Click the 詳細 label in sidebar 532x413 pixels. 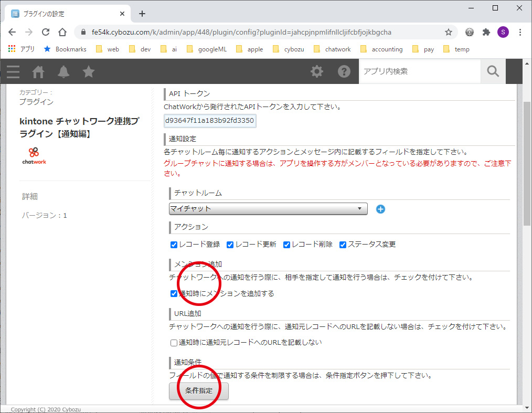[x=30, y=196]
